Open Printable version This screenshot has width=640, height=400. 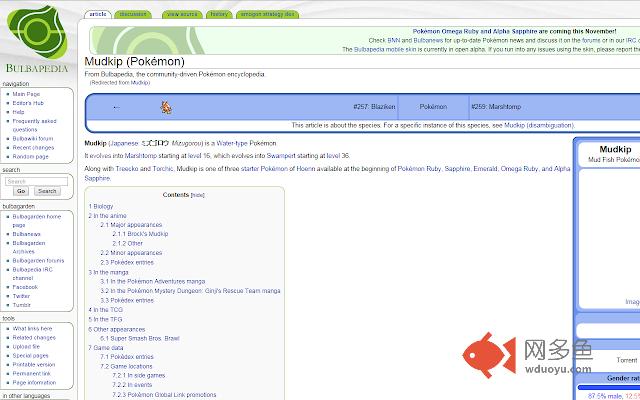pyautogui.click(x=33, y=364)
